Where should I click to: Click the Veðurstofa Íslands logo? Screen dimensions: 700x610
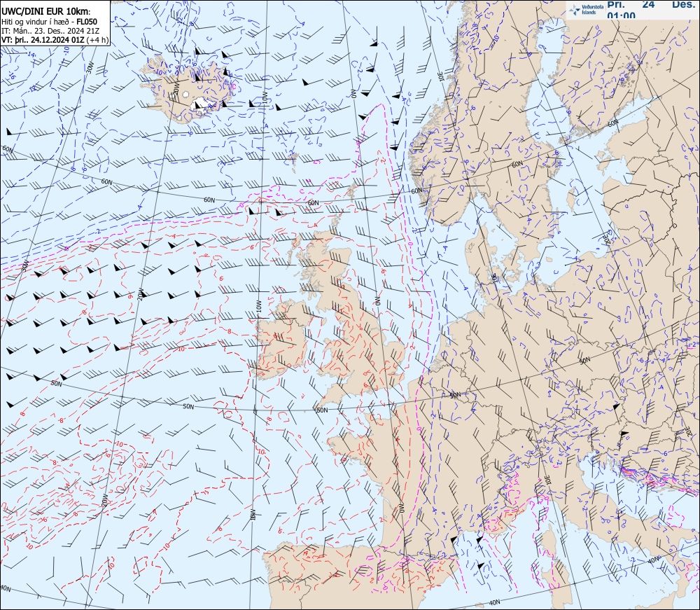(x=584, y=10)
